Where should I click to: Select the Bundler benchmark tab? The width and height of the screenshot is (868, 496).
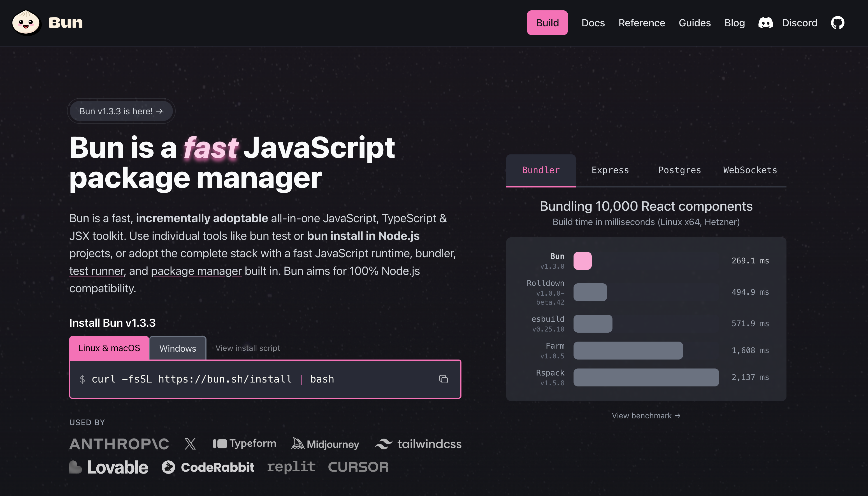(x=541, y=170)
